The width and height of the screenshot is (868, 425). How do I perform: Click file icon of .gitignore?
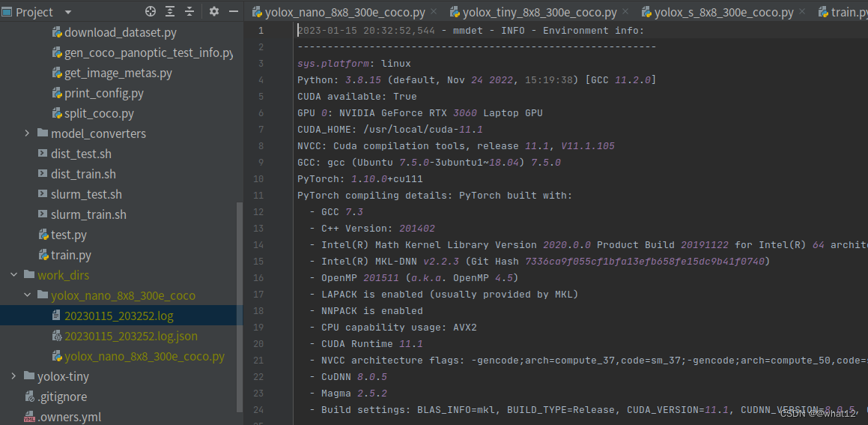pos(30,397)
